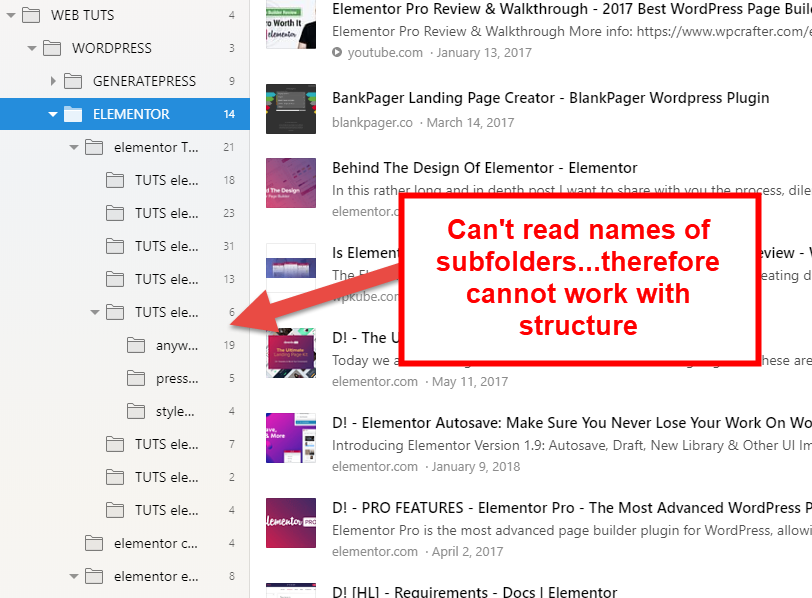Viewport: 812px width, 598px height.
Task: Collapse the WORDPRESS folder
Action: 32,49
